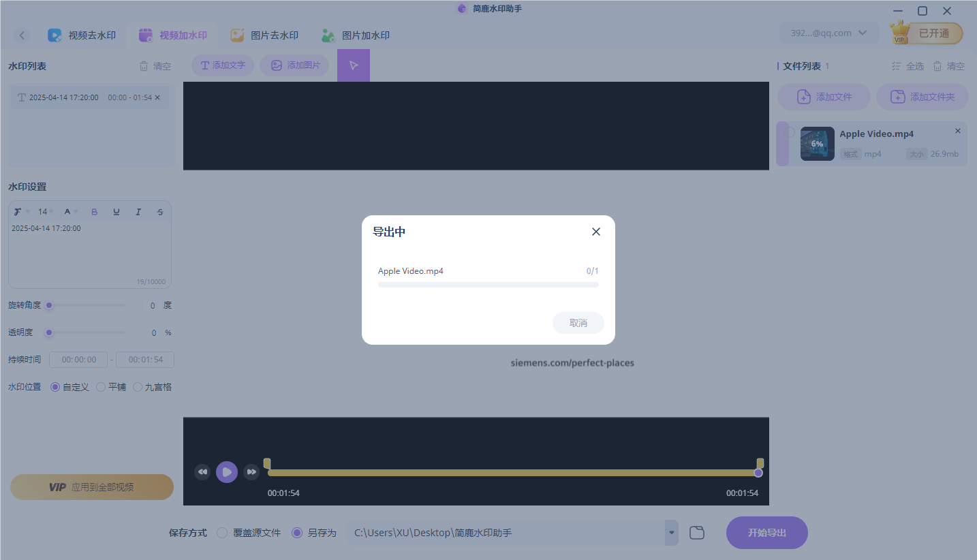Add a text watermark with 添加文字
The image size is (977, 560).
(x=223, y=65)
